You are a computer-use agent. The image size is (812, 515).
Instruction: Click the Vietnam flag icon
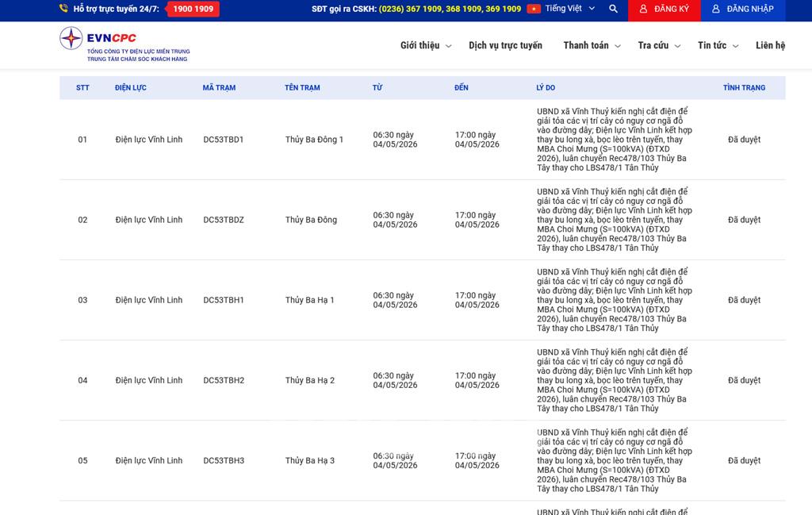tap(534, 9)
